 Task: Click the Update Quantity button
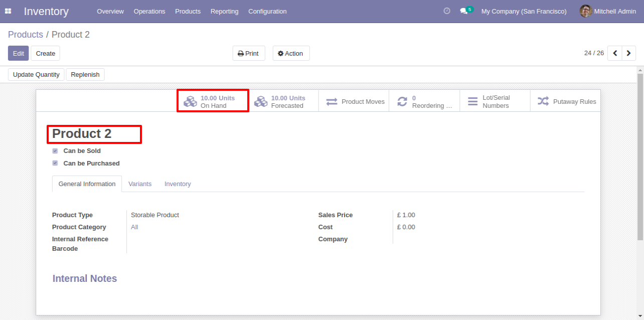click(36, 75)
